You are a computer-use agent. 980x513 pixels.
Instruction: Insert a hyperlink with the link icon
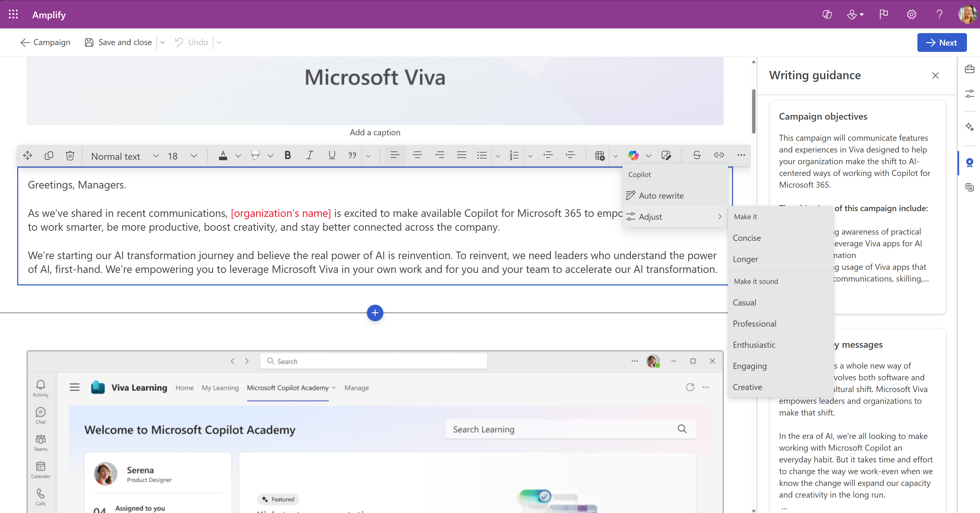tap(719, 155)
